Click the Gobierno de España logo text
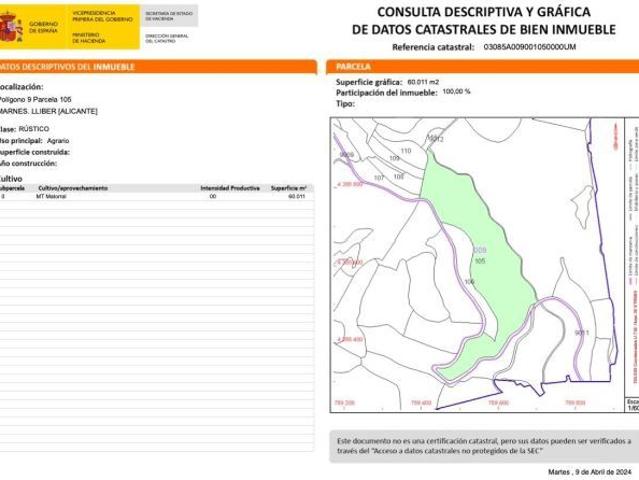Viewport: 639px width, 480px height. coord(44,26)
